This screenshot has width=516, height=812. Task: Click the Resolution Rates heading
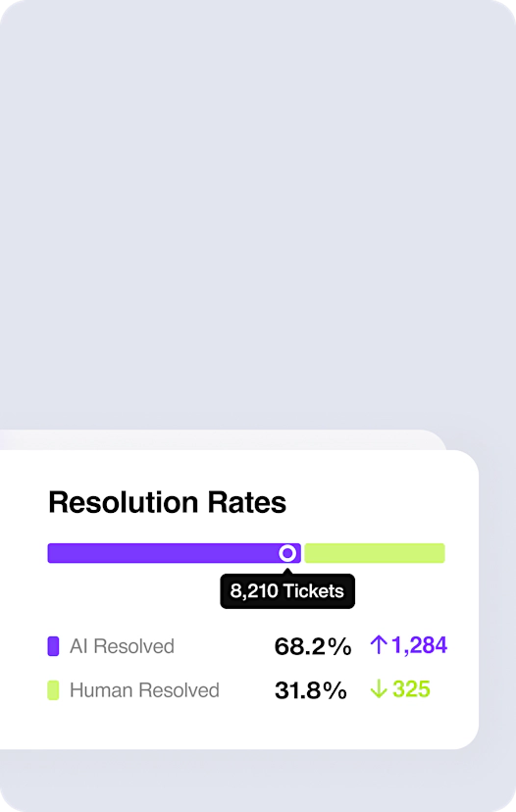coord(168,502)
